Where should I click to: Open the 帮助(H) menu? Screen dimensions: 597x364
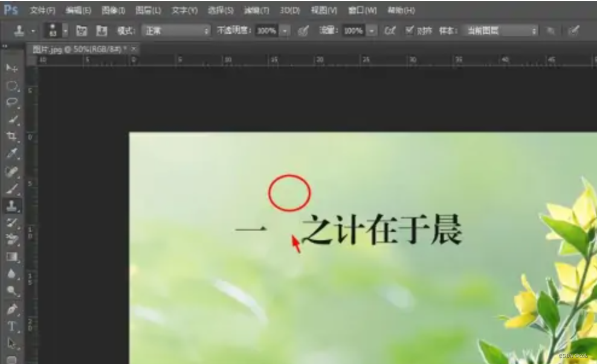401,10
